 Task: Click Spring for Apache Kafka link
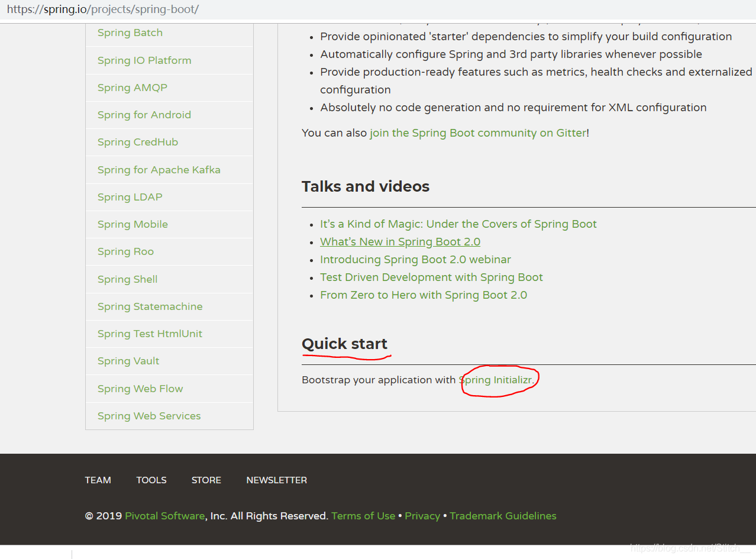pos(159,170)
